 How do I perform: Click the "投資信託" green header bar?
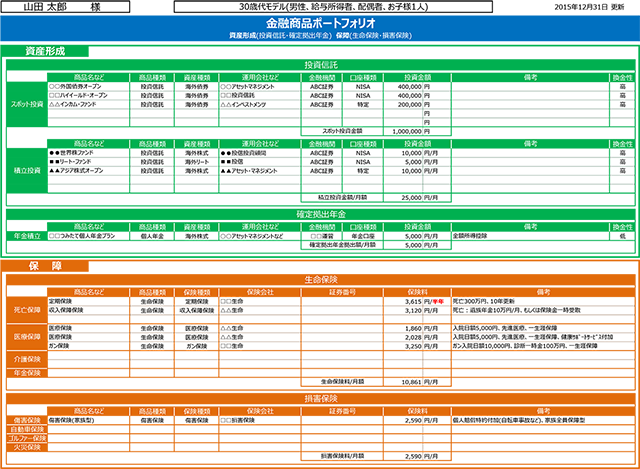[x=321, y=65]
